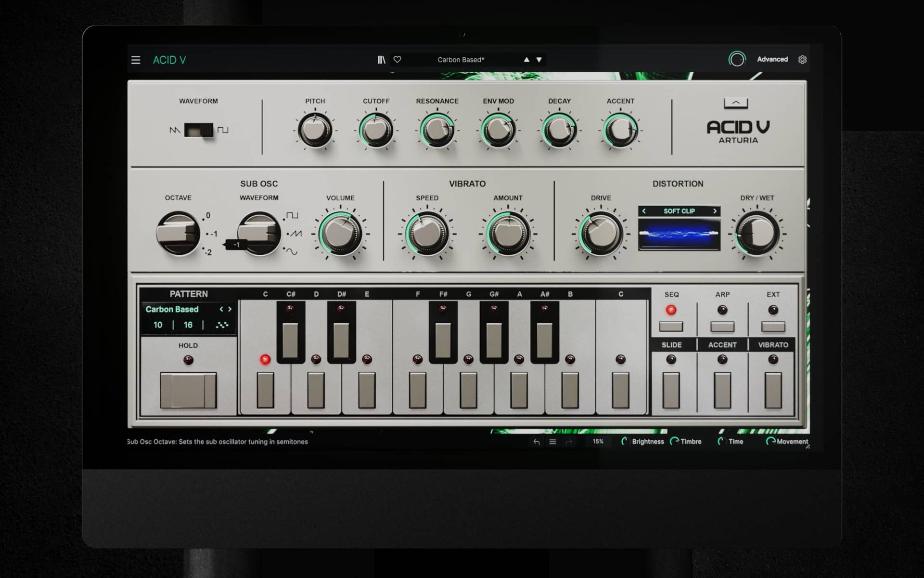This screenshot has width=924, height=578.
Task: Click the Env Mod knob
Action: (498, 130)
